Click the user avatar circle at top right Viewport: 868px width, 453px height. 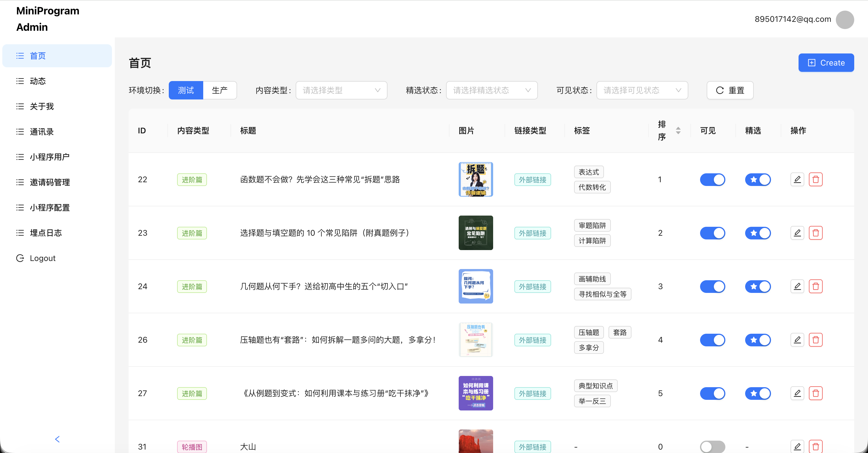click(844, 20)
